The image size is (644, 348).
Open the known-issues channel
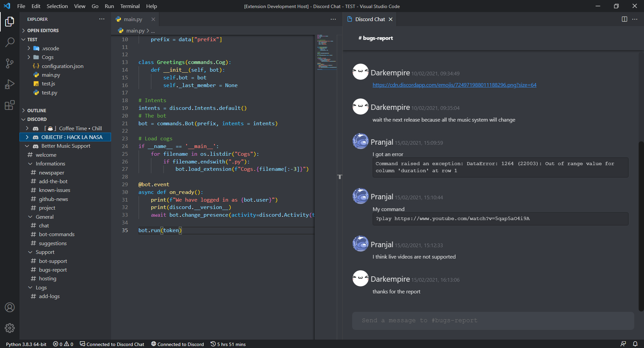54,190
